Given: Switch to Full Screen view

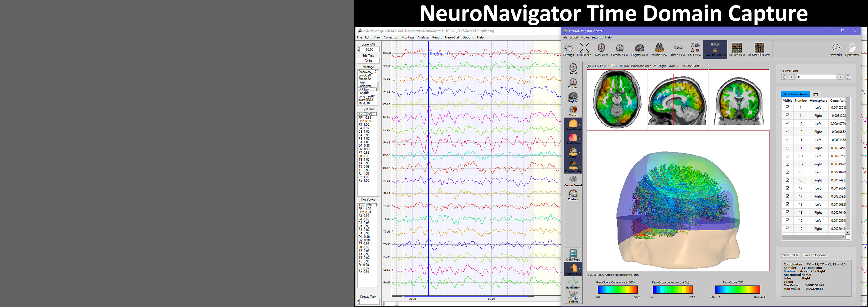Looking at the screenshot, I should click(584, 50).
